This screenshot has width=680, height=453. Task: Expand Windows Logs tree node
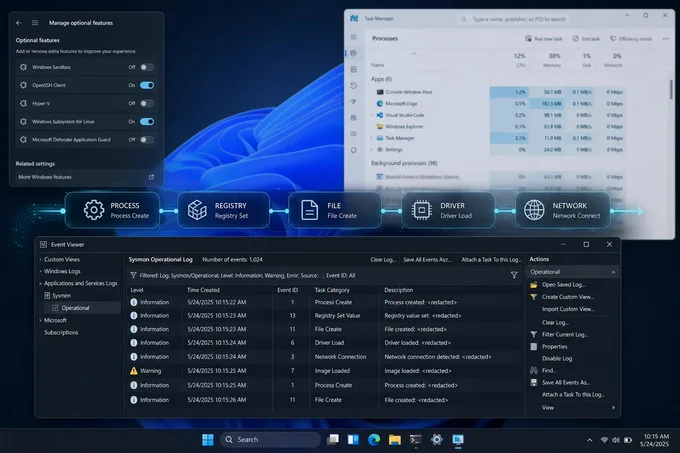(40, 271)
